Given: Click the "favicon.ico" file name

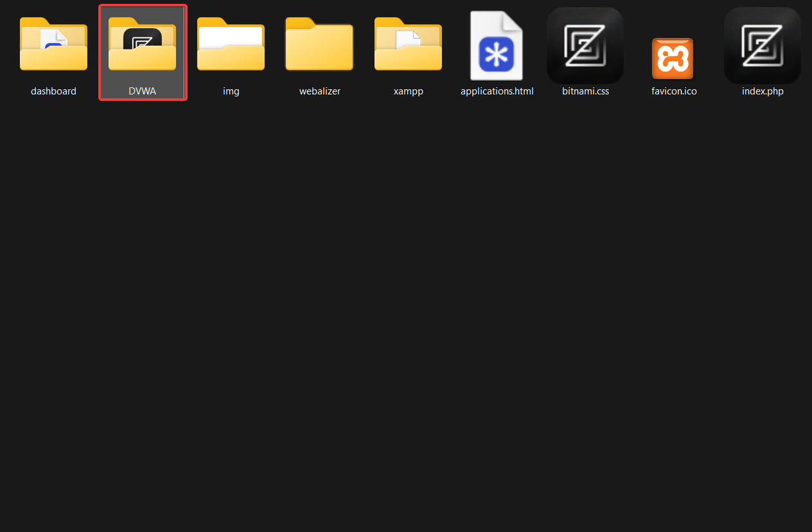Looking at the screenshot, I should pos(674,91).
